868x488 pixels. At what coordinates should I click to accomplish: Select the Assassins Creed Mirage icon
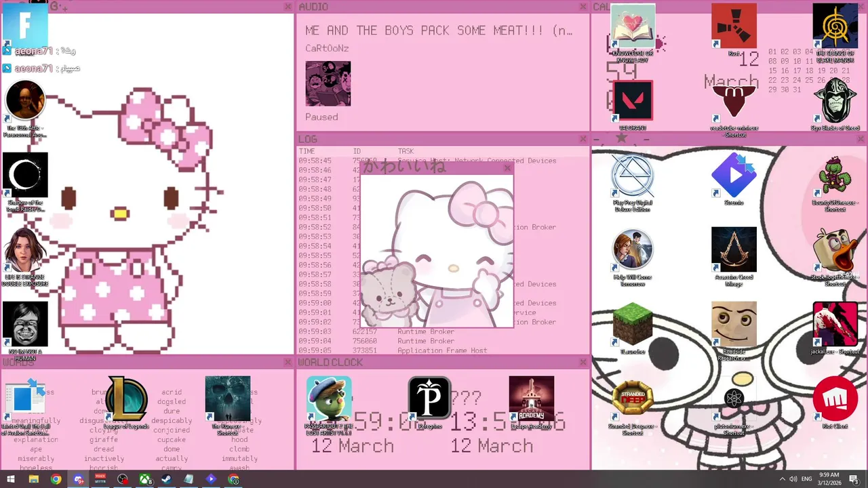pos(734,256)
